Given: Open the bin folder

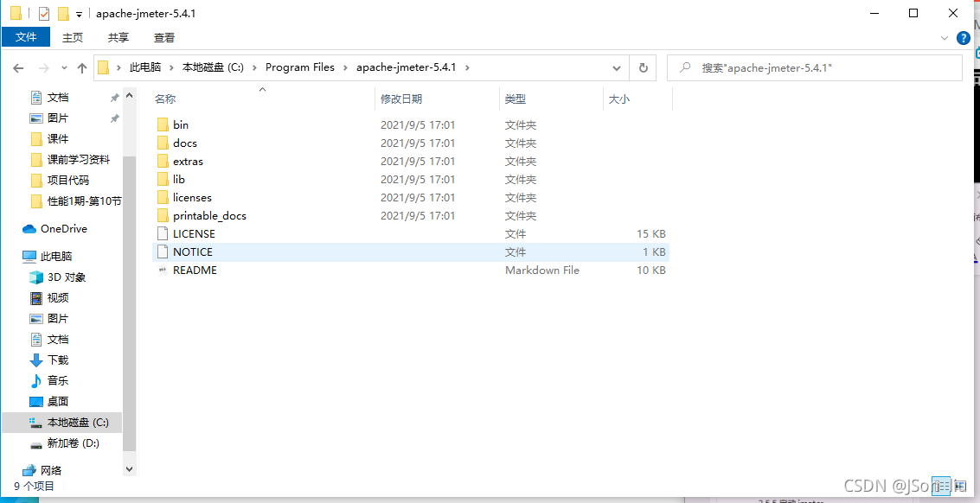Looking at the screenshot, I should pyautogui.click(x=181, y=125).
